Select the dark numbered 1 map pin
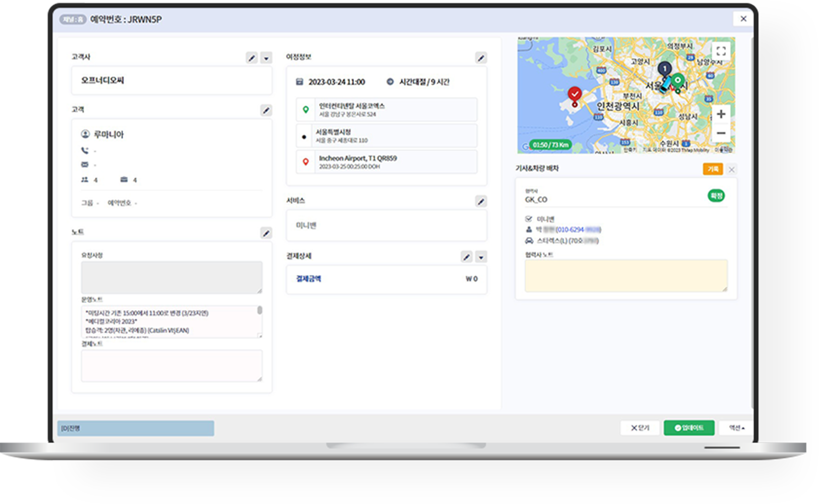This screenshot has height=504, width=819. pos(664,69)
